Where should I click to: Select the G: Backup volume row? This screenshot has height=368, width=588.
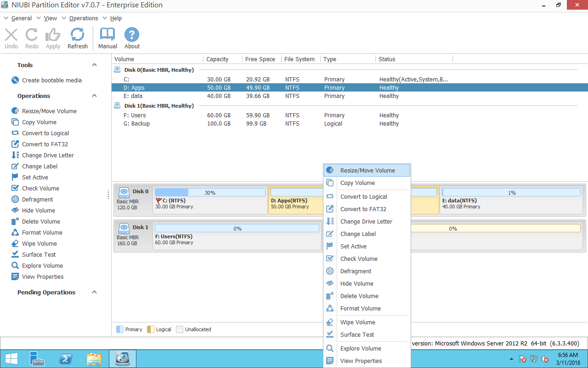(350, 123)
